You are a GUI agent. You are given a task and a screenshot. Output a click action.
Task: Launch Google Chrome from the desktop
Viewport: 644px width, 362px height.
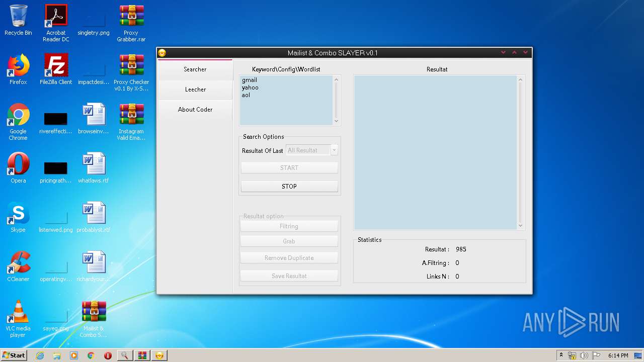[18, 122]
